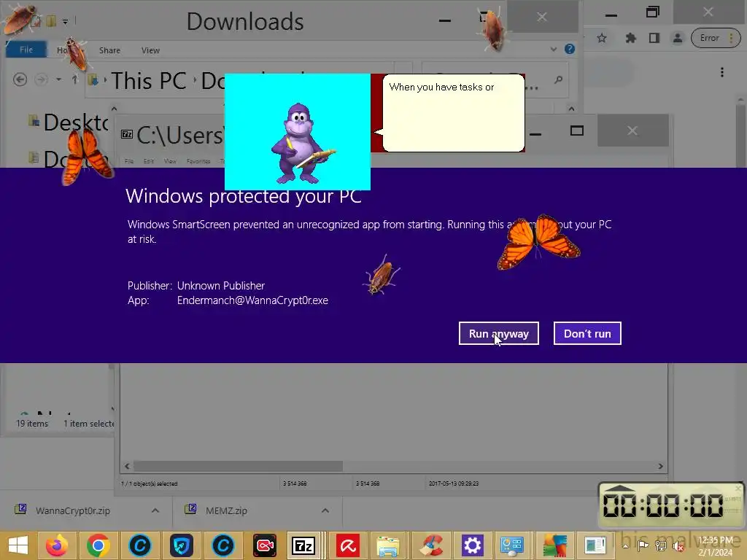The height and width of the screenshot is (560, 747).
Task: Open the View ribbon tab
Action: point(150,50)
